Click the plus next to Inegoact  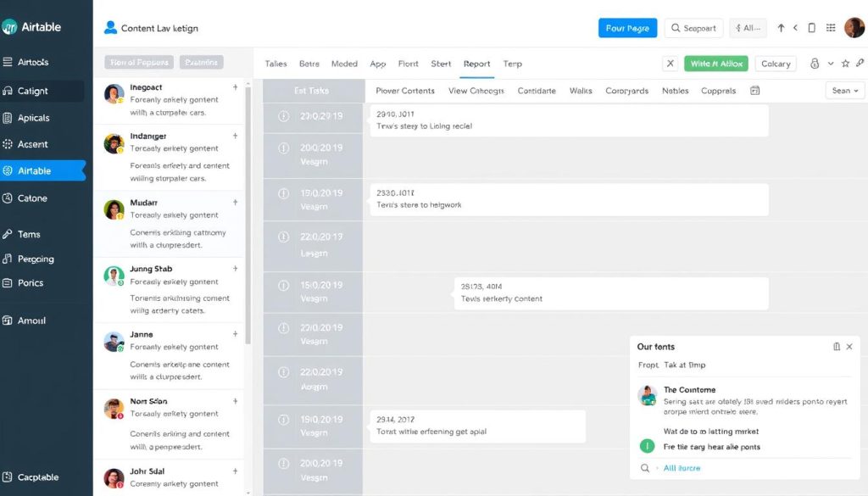tap(236, 87)
